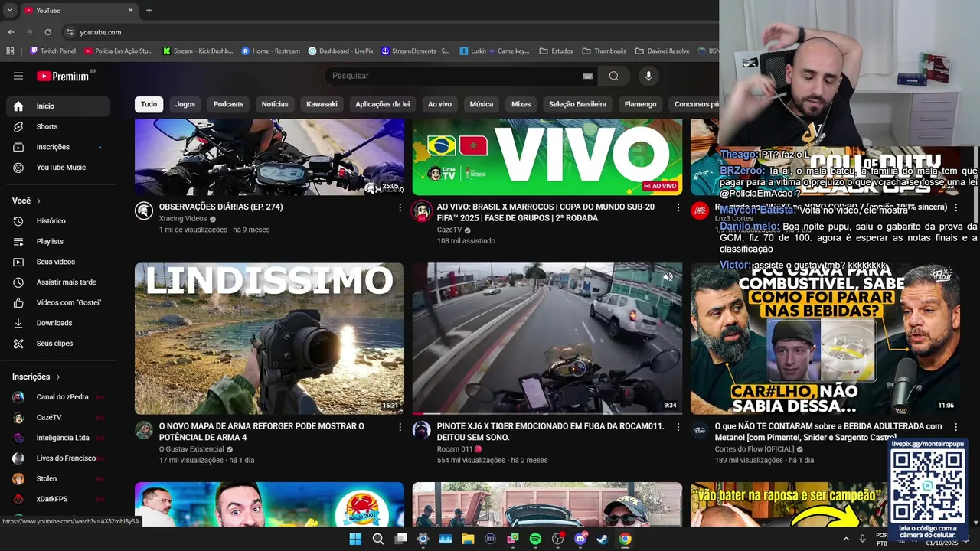Open xDarkFPS subscription channel
Image resolution: width=980 pixels, height=551 pixels.
[58, 499]
